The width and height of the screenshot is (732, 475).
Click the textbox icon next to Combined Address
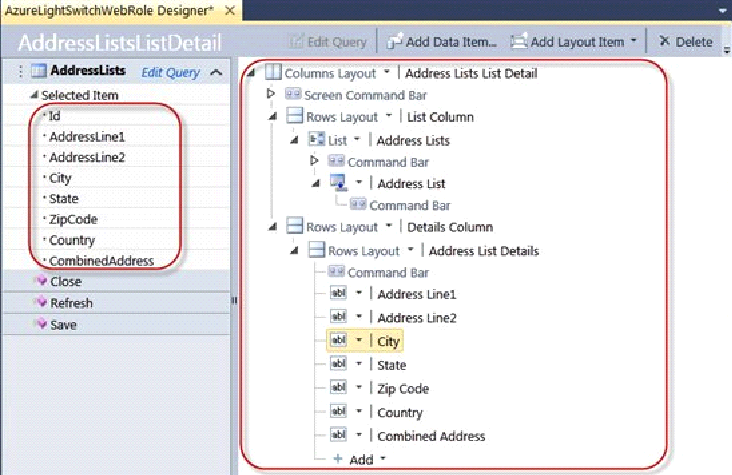[x=338, y=436]
